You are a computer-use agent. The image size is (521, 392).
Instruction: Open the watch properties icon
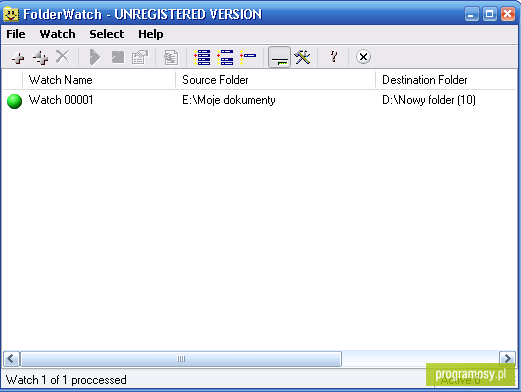[x=140, y=57]
